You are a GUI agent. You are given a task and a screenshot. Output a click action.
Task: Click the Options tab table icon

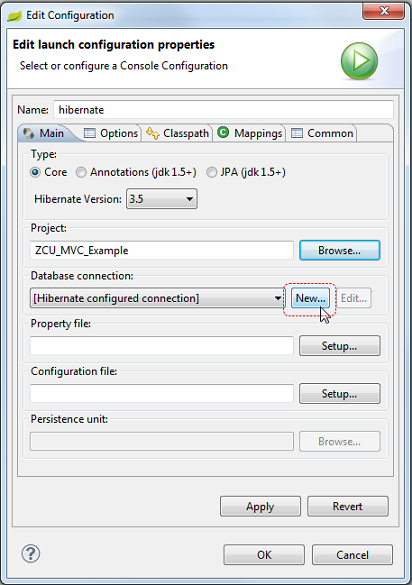click(x=90, y=133)
